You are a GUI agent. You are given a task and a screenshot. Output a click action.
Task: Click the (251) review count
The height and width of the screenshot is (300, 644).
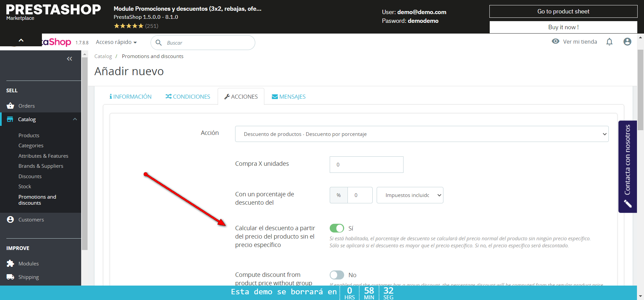tap(152, 26)
